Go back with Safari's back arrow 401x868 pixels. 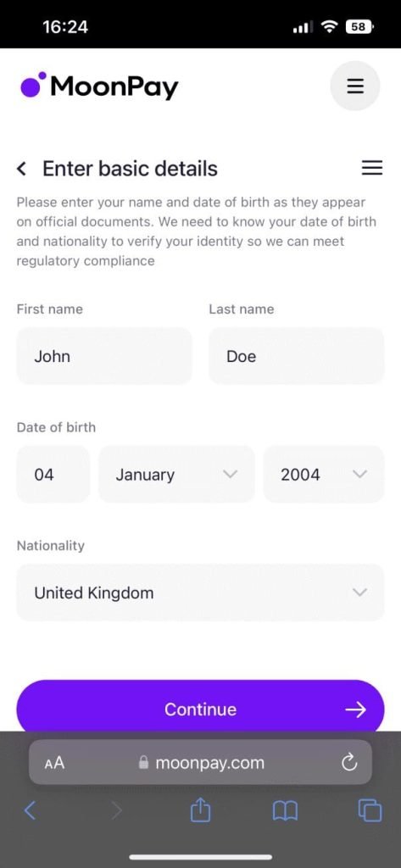[31, 811]
